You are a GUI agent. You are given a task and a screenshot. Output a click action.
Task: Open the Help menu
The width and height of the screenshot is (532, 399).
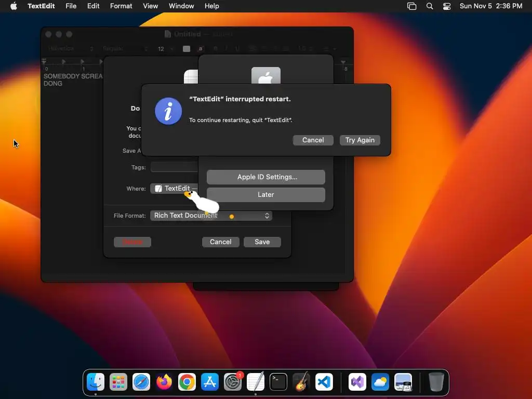pyautogui.click(x=212, y=6)
